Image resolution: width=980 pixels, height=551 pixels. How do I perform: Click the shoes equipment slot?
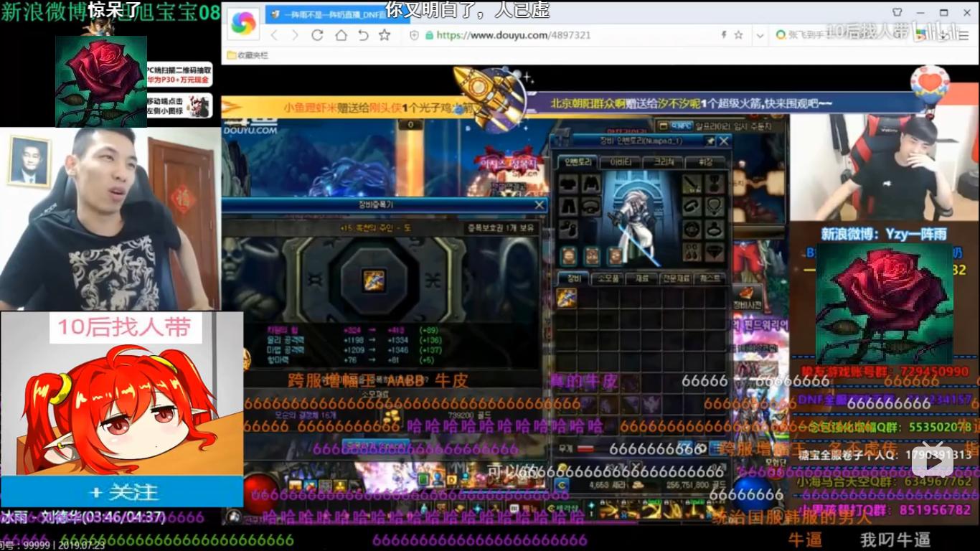[x=568, y=230]
